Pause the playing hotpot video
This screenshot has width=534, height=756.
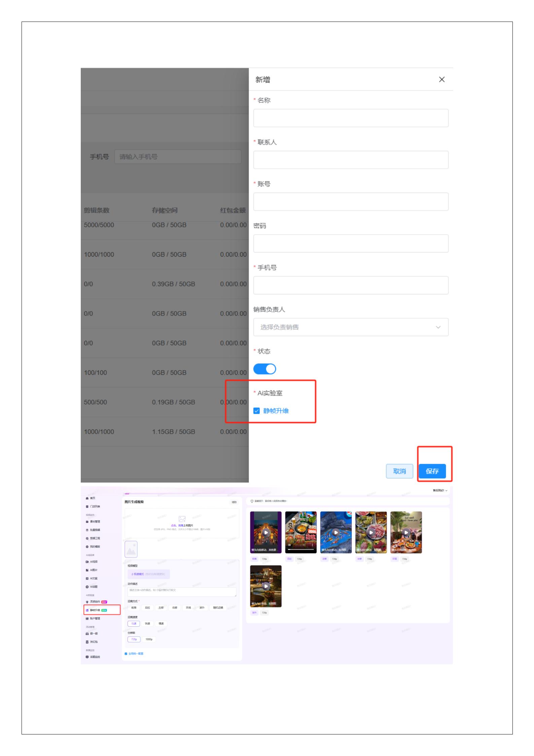point(289,545)
